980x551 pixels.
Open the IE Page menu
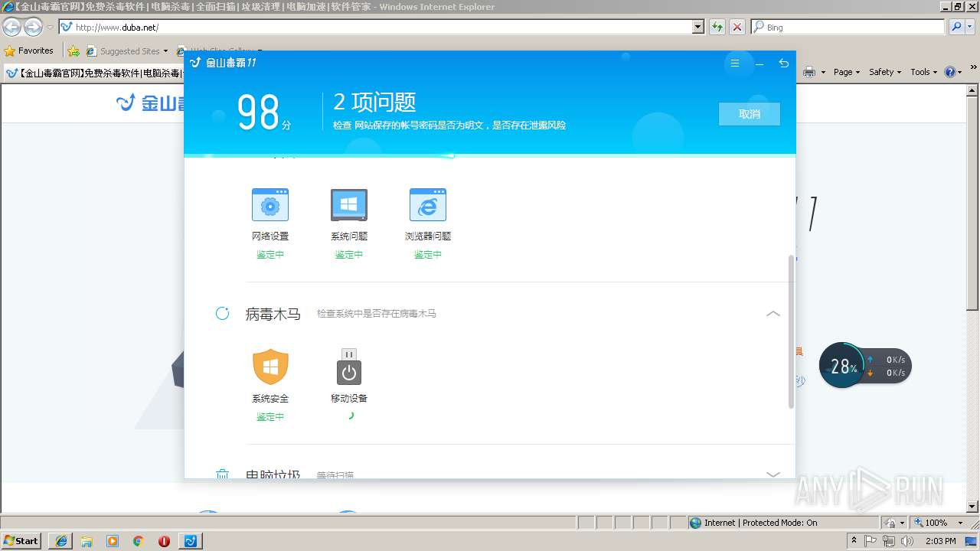[x=847, y=72]
